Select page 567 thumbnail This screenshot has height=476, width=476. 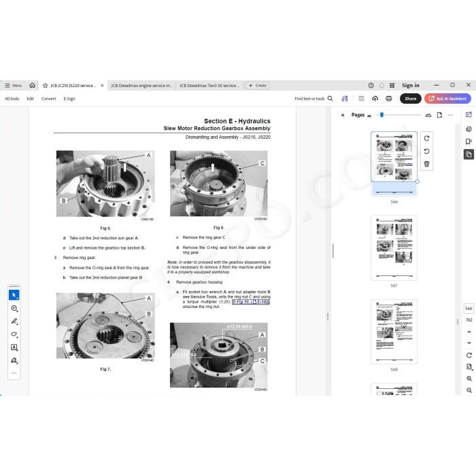pos(394,248)
